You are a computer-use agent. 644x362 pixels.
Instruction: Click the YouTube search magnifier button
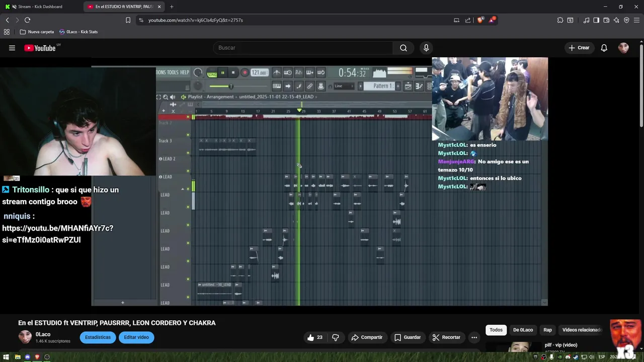[x=404, y=48]
